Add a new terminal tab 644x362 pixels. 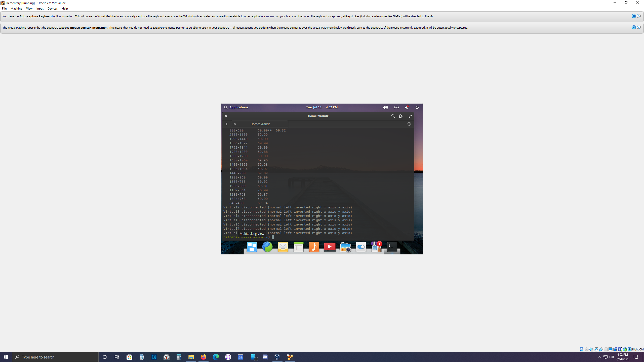click(226, 124)
